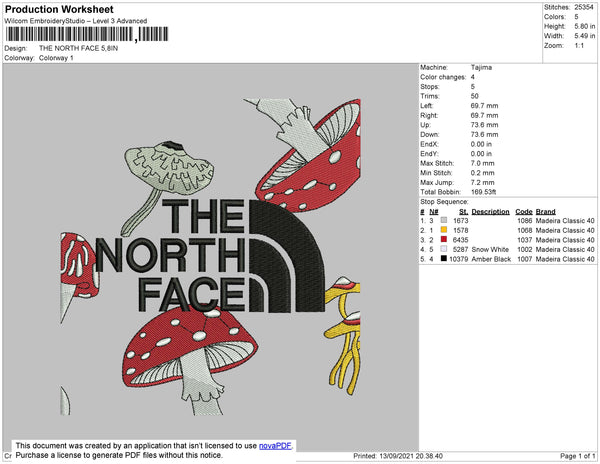Click the Amber Black color swatch
This screenshot has height=464, width=600.
click(444, 259)
